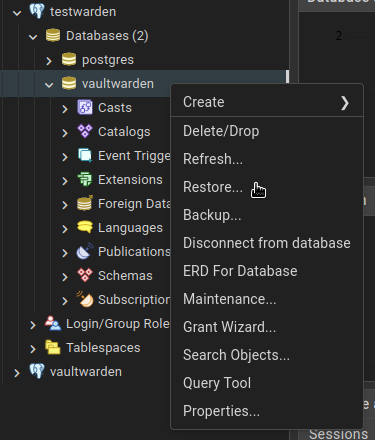Click the testwarden server elephant icon
Viewport: 375px width, 440px height.
click(37, 11)
